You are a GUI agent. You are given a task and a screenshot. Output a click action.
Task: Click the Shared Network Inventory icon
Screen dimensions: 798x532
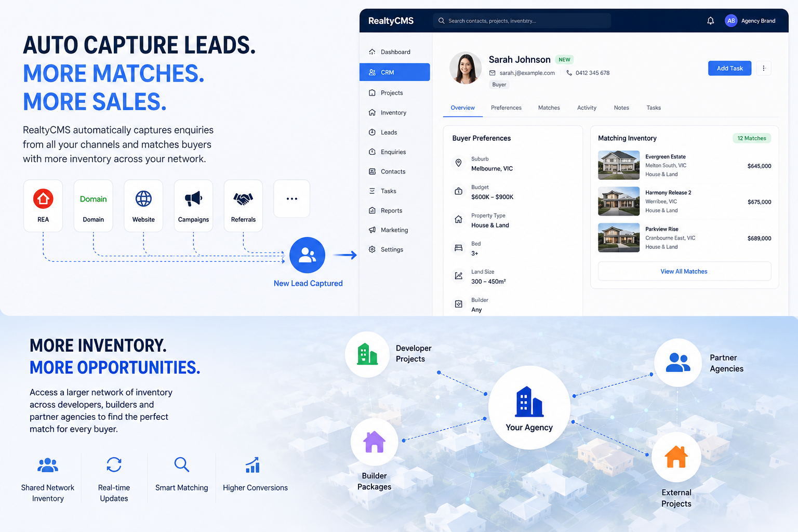[x=48, y=465]
